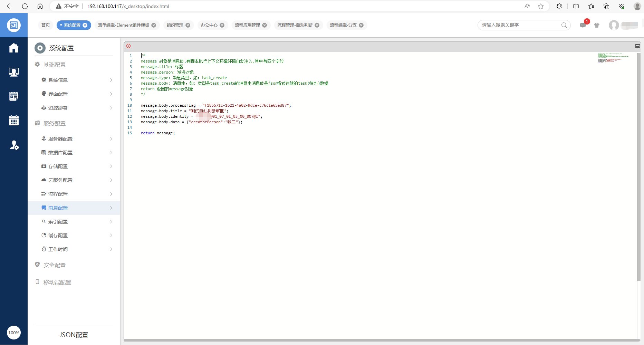Close the 组织管理 tab
This screenshot has width=644, height=345.
188,25
